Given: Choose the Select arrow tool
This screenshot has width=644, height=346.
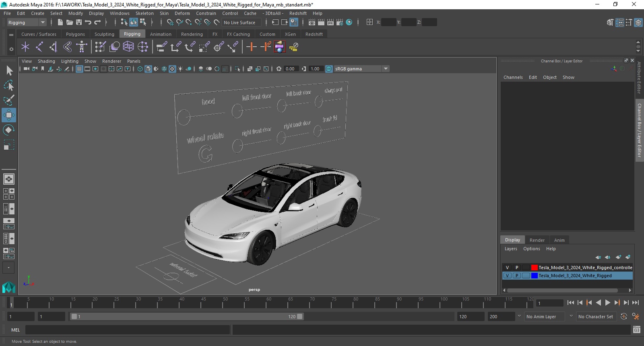Looking at the screenshot, I should 9,71.
